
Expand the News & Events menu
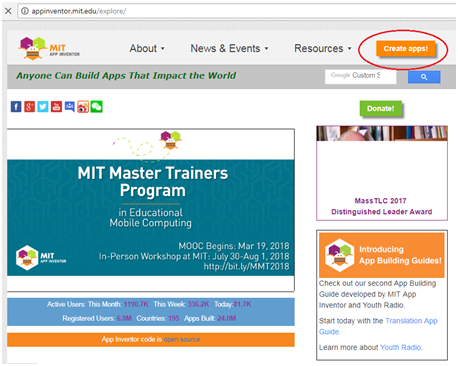pyautogui.click(x=229, y=48)
